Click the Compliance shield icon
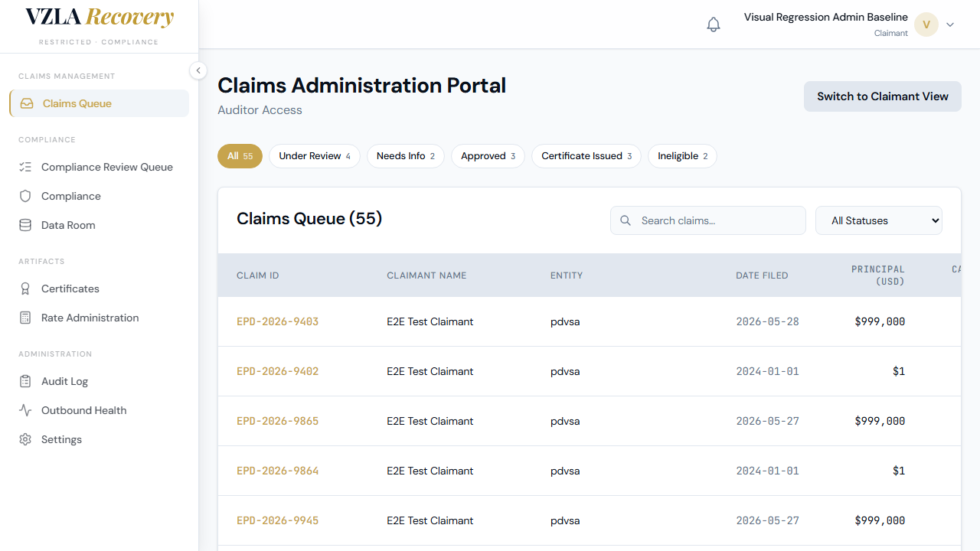Screen dimensions: 980x551 click(25, 196)
